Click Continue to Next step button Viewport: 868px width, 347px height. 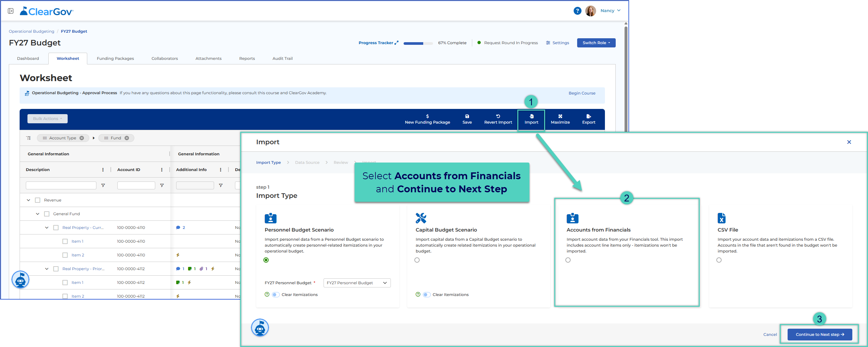(819, 335)
